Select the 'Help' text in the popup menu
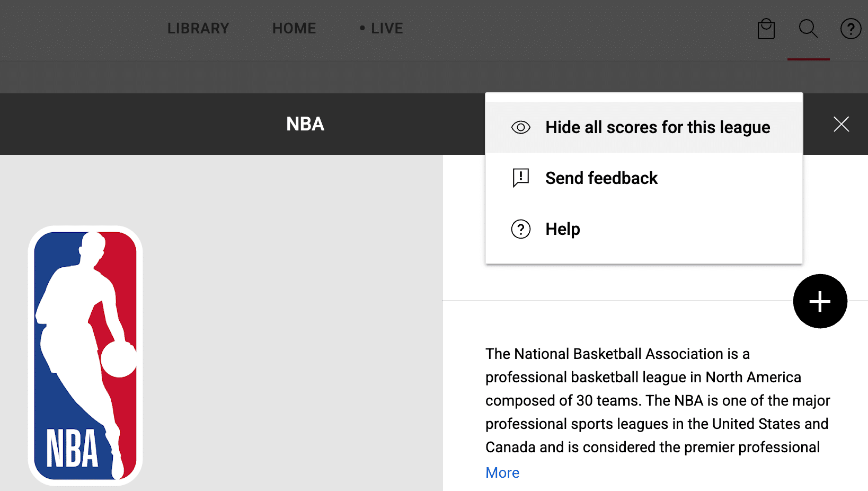 (563, 229)
